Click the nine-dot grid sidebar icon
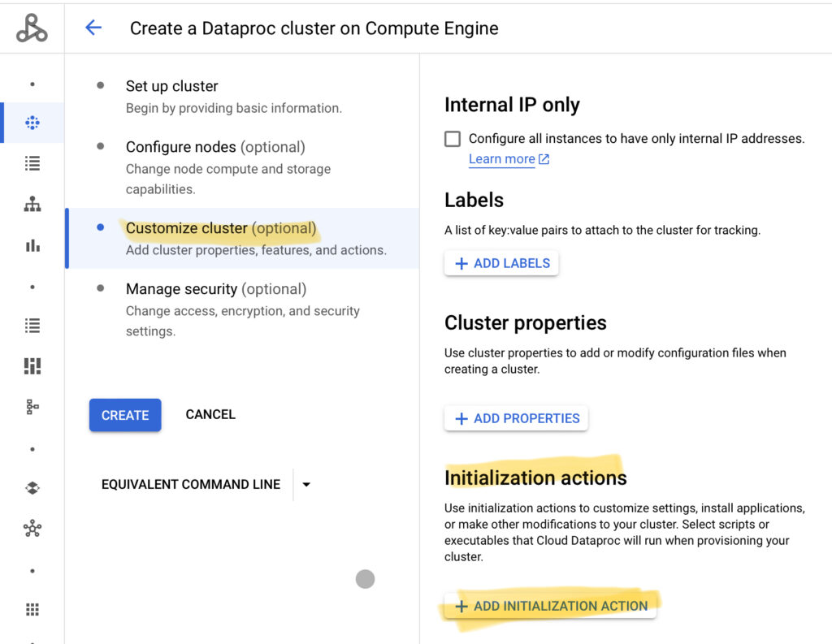Image resolution: width=832 pixels, height=644 pixels. (32, 610)
